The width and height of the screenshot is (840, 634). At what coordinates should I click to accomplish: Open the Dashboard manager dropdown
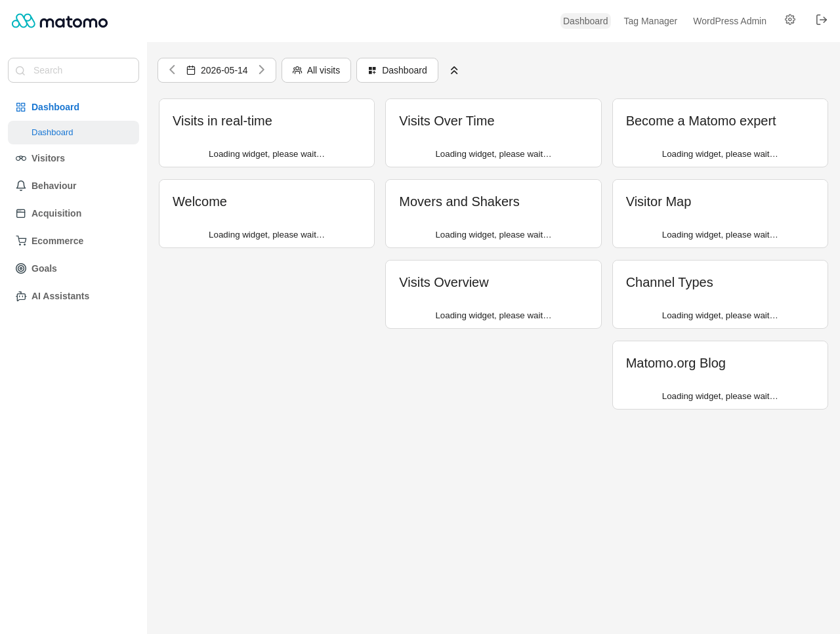397,70
